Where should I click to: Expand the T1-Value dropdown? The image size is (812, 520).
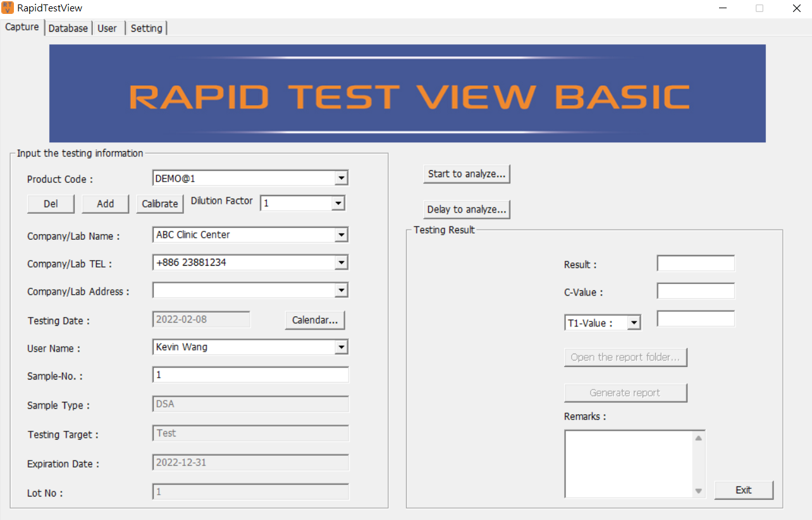coord(634,323)
